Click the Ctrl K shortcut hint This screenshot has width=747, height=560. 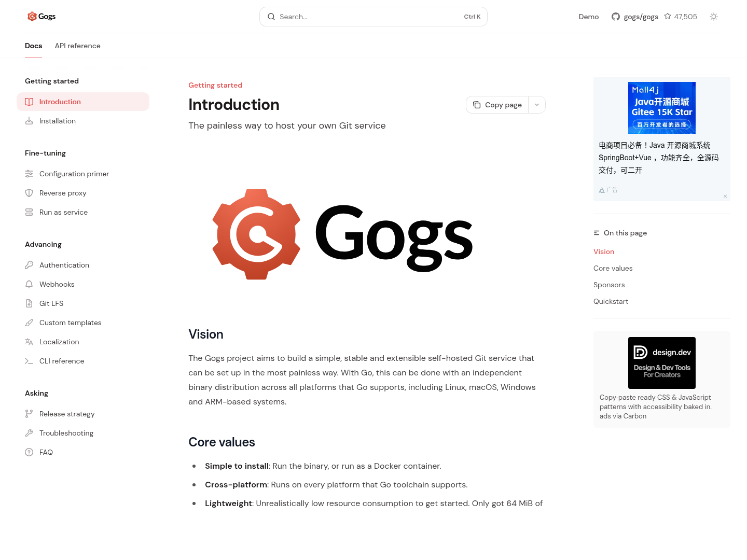click(472, 17)
